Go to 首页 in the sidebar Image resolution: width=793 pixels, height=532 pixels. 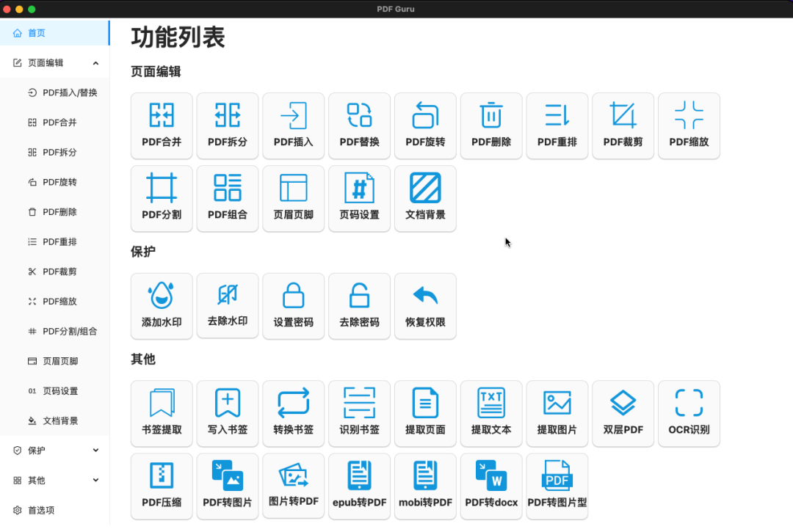[x=37, y=33]
